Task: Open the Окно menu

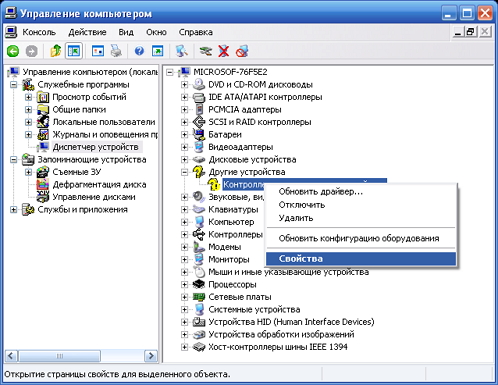Action: (156, 32)
